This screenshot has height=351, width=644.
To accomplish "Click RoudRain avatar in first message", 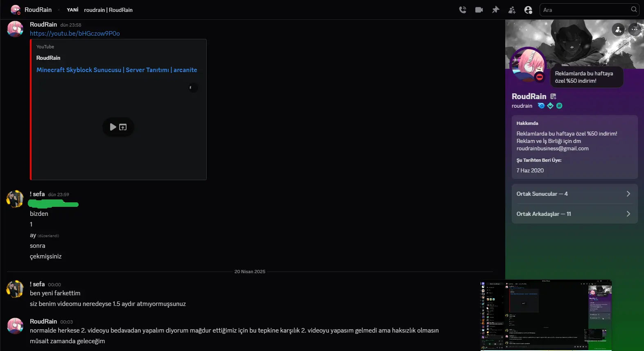I will 15,29.
